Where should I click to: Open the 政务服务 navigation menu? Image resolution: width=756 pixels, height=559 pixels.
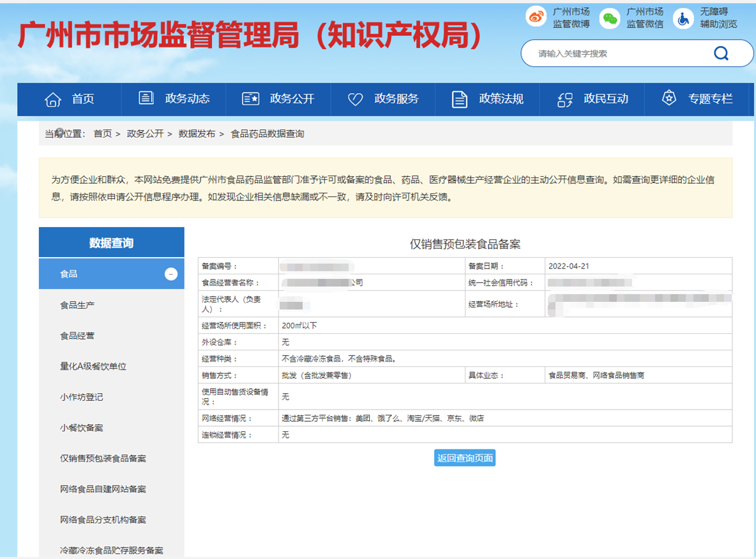pyautogui.click(x=383, y=100)
